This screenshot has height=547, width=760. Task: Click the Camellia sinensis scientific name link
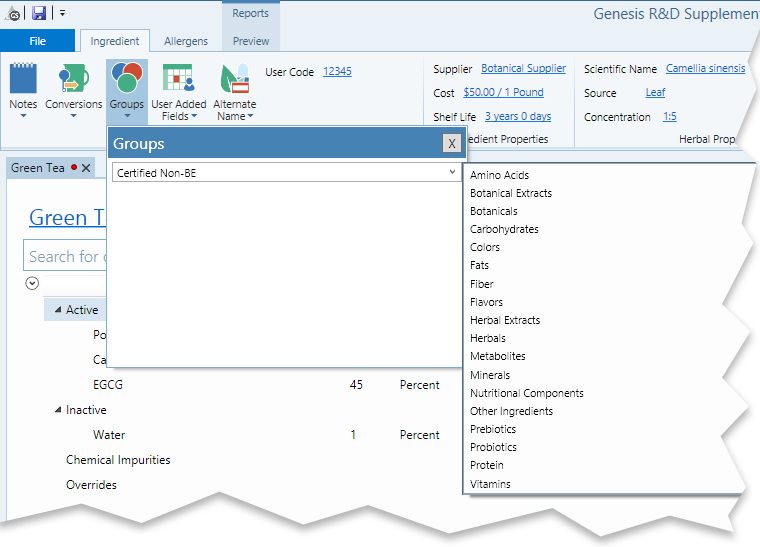point(705,69)
